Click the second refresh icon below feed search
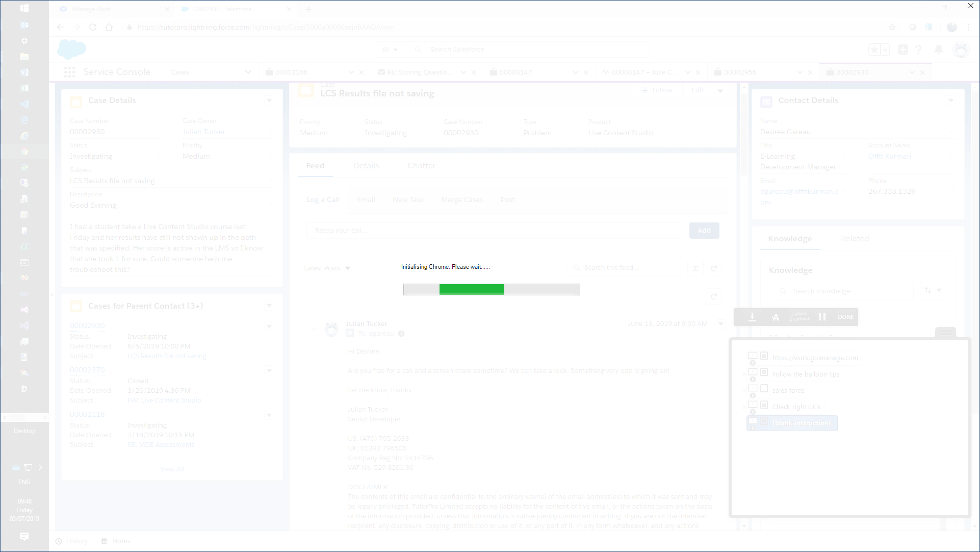 714,296
